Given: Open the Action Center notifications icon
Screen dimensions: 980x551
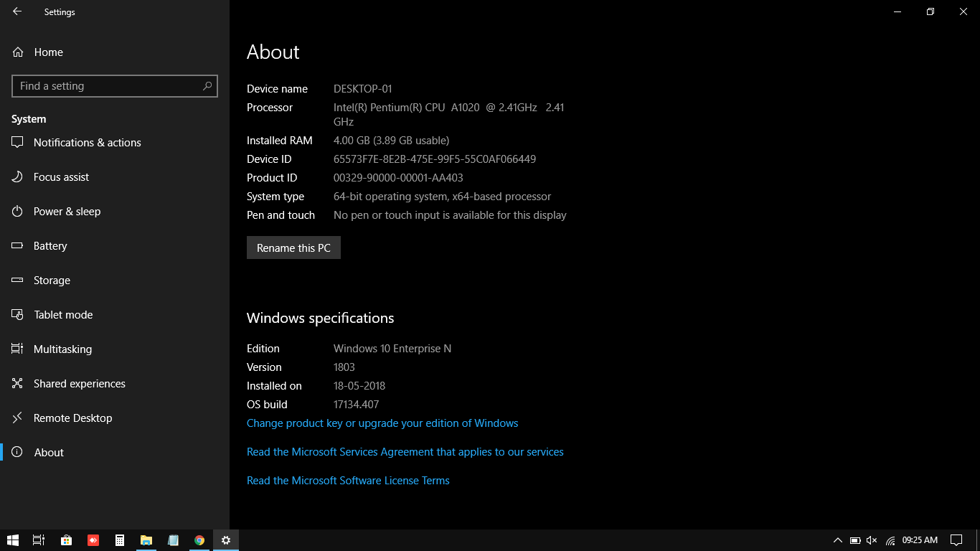Looking at the screenshot, I should point(956,540).
